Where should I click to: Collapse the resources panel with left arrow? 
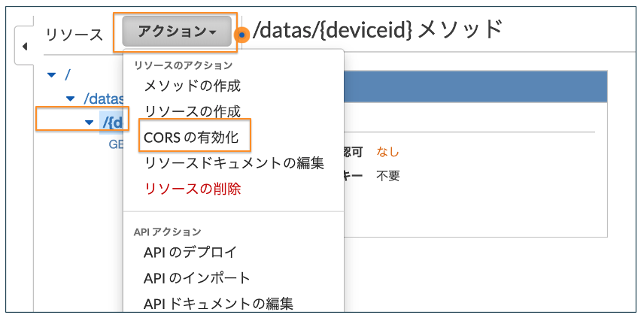[x=24, y=46]
